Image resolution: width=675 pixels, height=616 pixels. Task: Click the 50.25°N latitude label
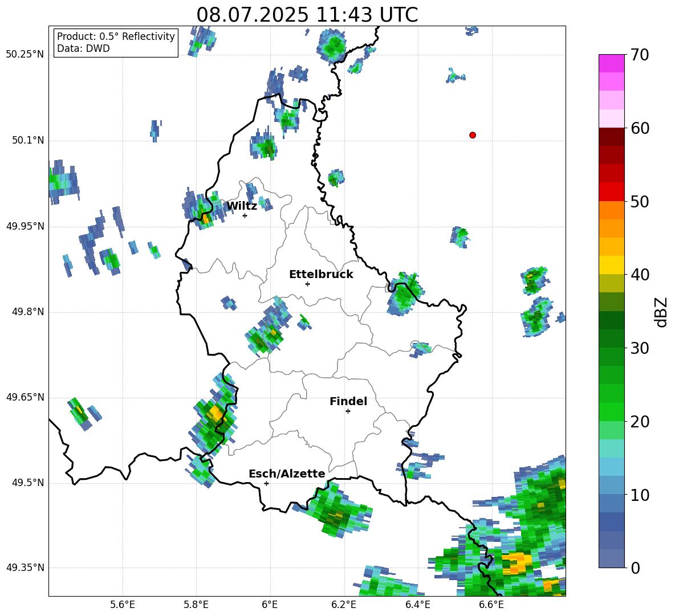coord(25,55)
